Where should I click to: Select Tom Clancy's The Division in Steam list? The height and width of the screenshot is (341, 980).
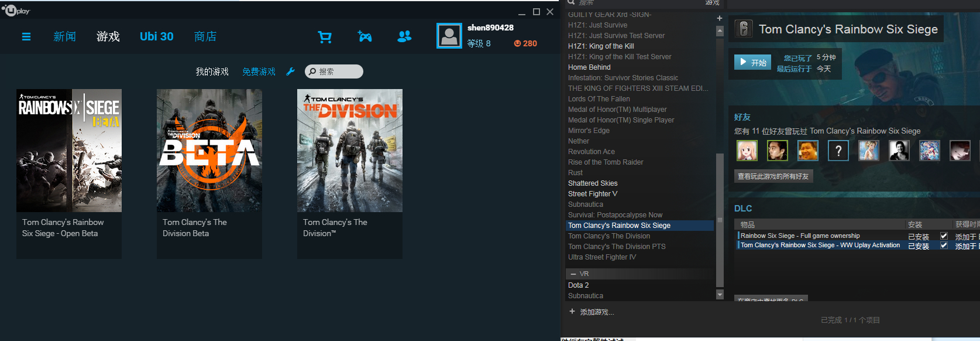[x=609, y=236]
